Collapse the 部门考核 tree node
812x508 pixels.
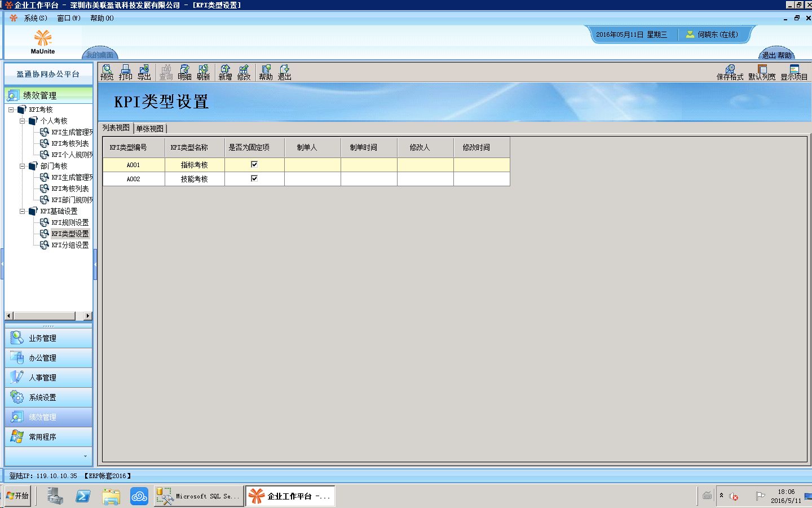23,166
